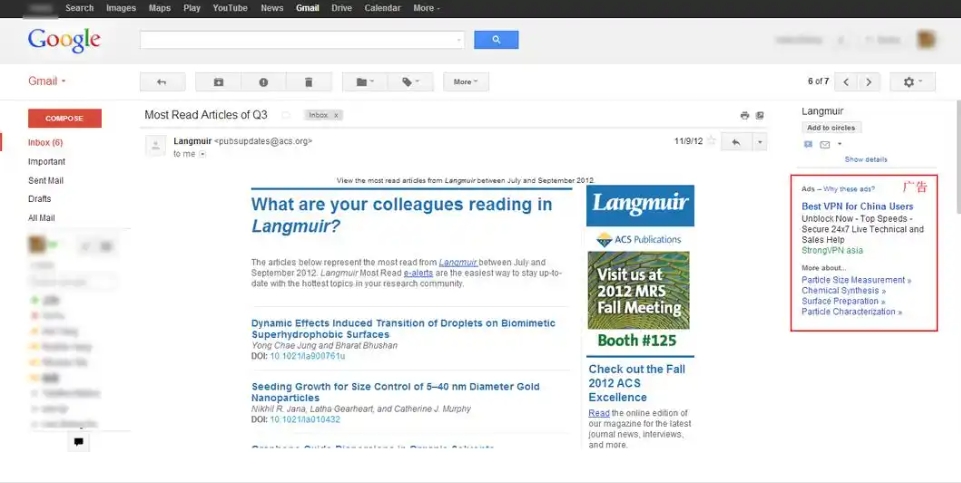Viewport: 961px width, 483px height.
Task: Go to Drive in the top bar
Action: click(x=342, y=8)
